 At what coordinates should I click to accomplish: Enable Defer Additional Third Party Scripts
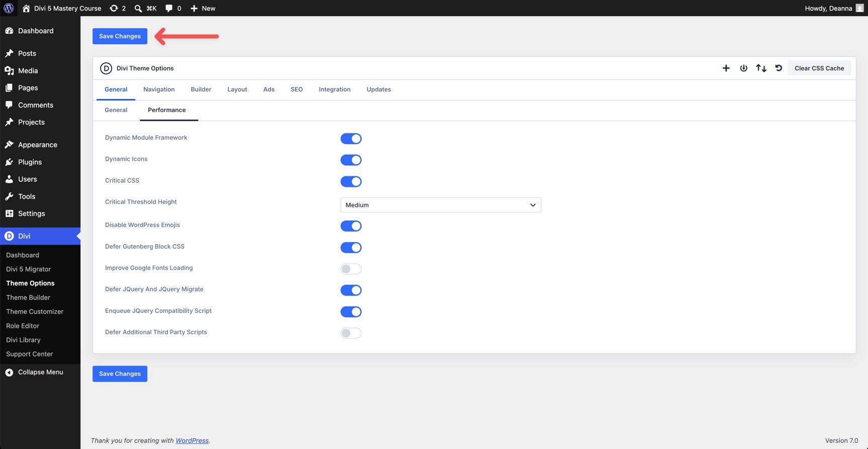351,333
